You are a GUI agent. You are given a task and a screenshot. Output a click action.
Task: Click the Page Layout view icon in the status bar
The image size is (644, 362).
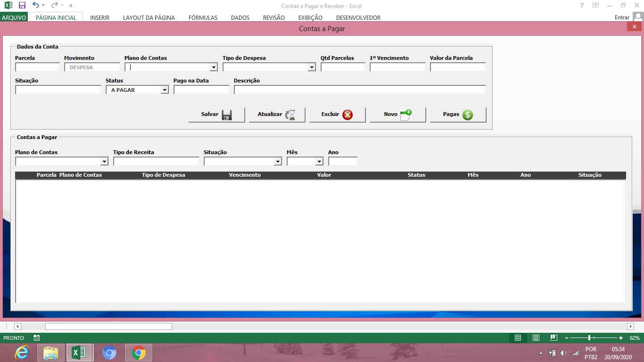pyautogui.click(x=536, y=338)
